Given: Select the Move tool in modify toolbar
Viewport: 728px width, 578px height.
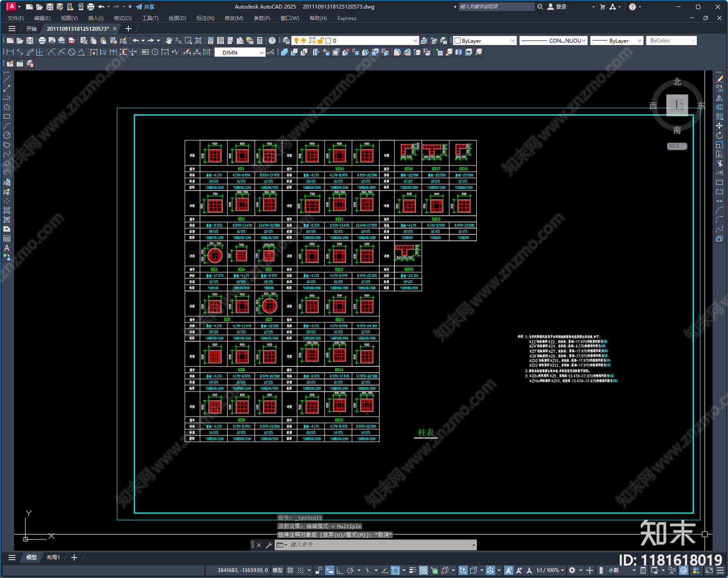Looking at the screenshot, I should click(719, 126).
